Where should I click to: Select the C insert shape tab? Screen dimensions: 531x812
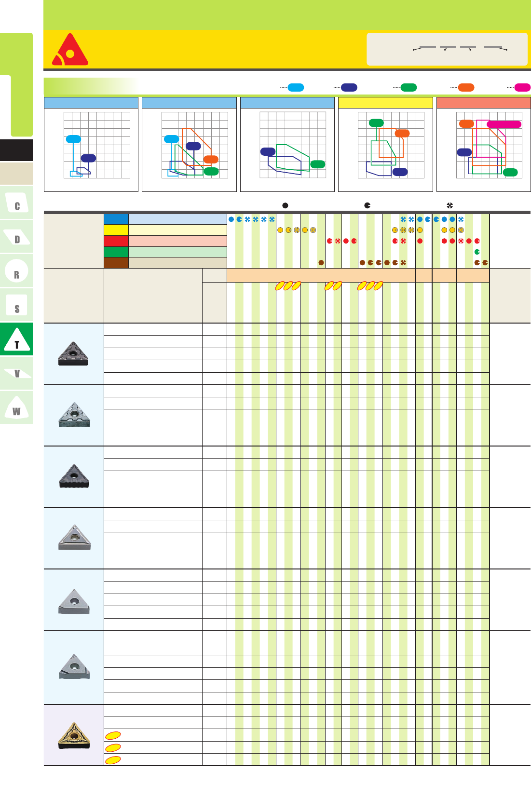[x=16, y=203]
